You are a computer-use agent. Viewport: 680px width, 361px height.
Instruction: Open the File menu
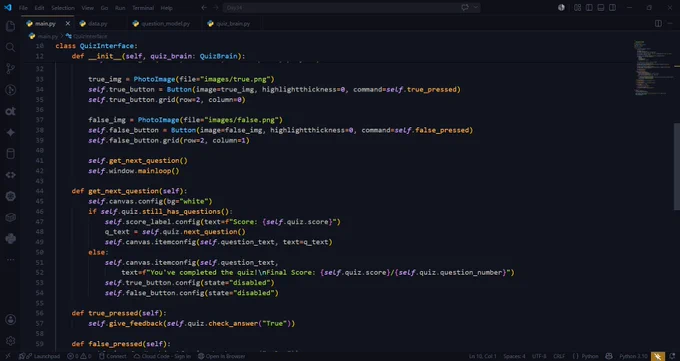click(23, 8)
